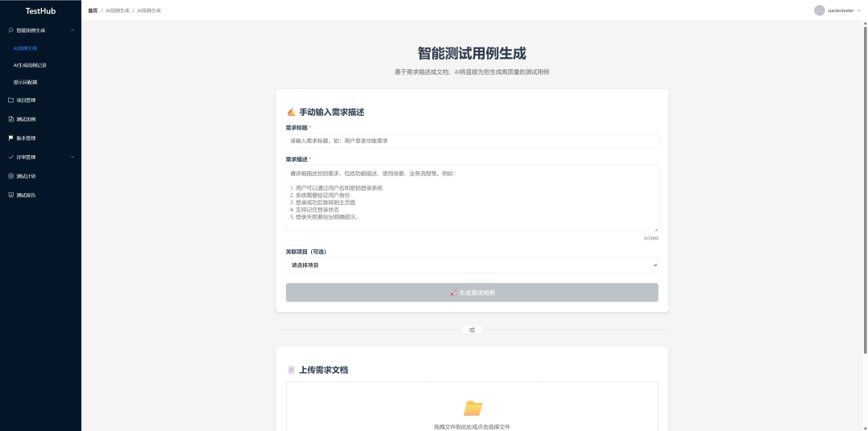Focus the 需求描述 text area
The width and height of the screenshot is (868, 431).
[x=473, y=199]
